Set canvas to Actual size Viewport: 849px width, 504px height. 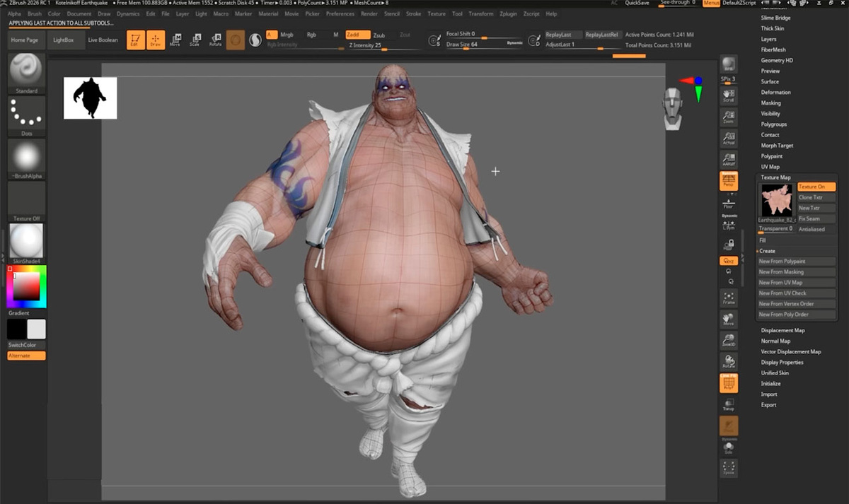[729, 138]
